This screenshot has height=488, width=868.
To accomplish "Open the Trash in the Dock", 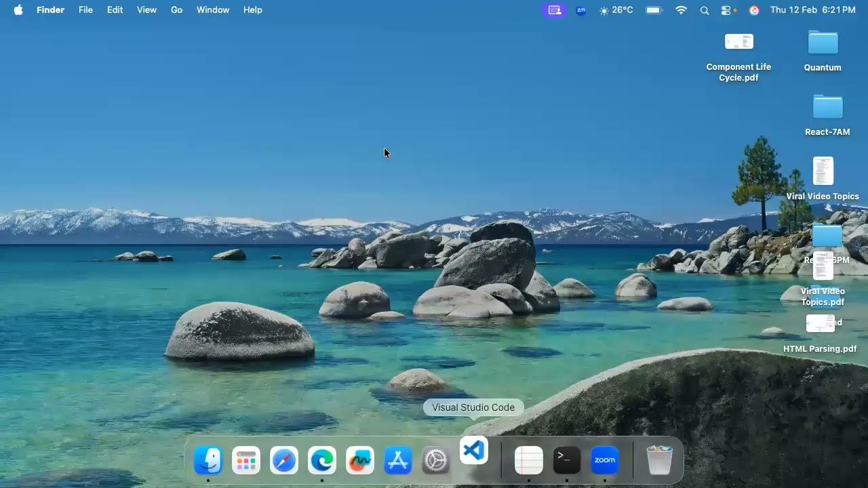I will pos(659,460).
